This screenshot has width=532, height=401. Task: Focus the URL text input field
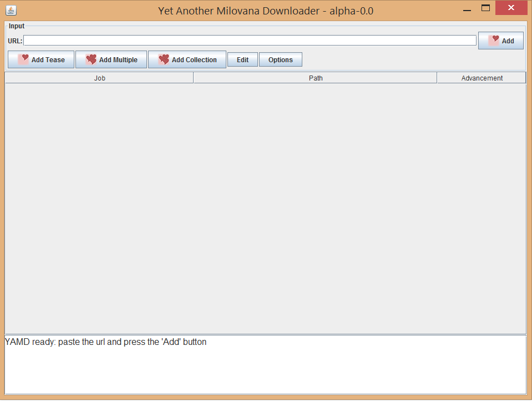click(250, 41)
